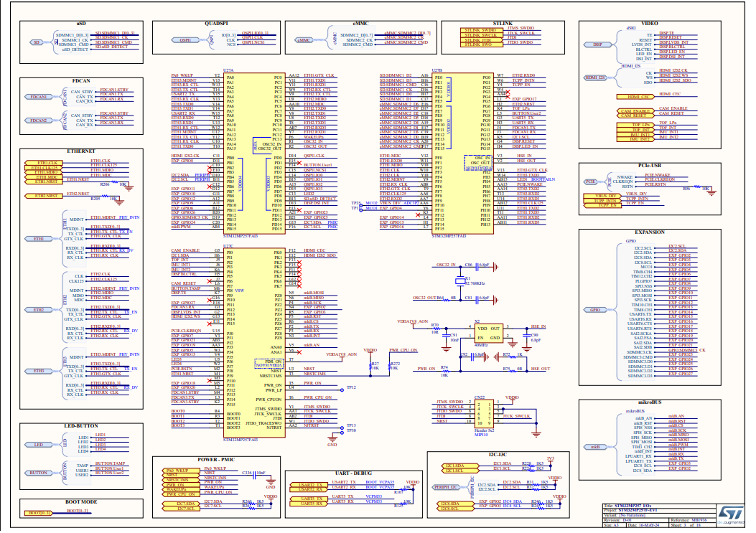The width and height of the screenshot is (756, 533).
Task: Select the C336 10nF capacitor
Action: click(x=254, y=473)
